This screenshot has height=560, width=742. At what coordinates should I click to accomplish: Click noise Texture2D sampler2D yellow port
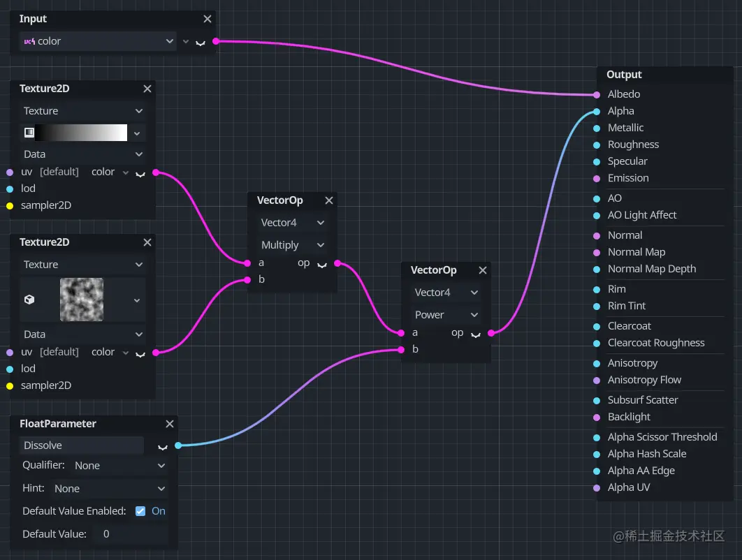(10, 386)
